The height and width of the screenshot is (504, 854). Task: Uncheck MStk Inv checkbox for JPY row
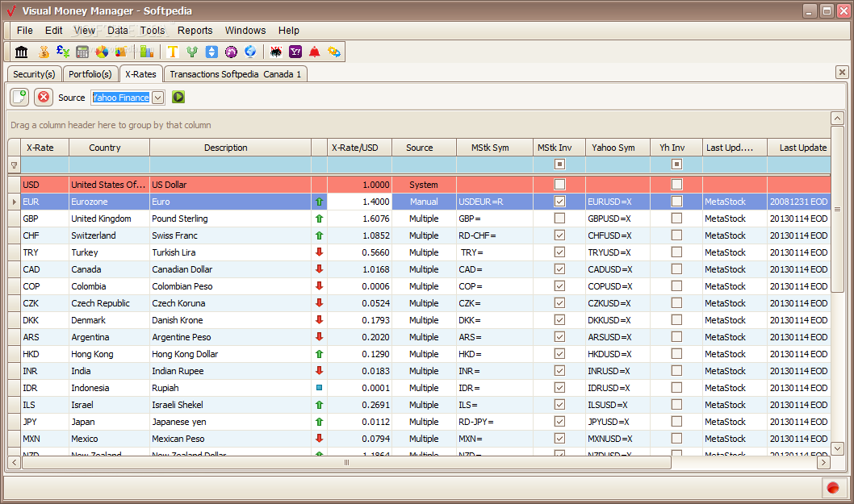pos(559,421)
